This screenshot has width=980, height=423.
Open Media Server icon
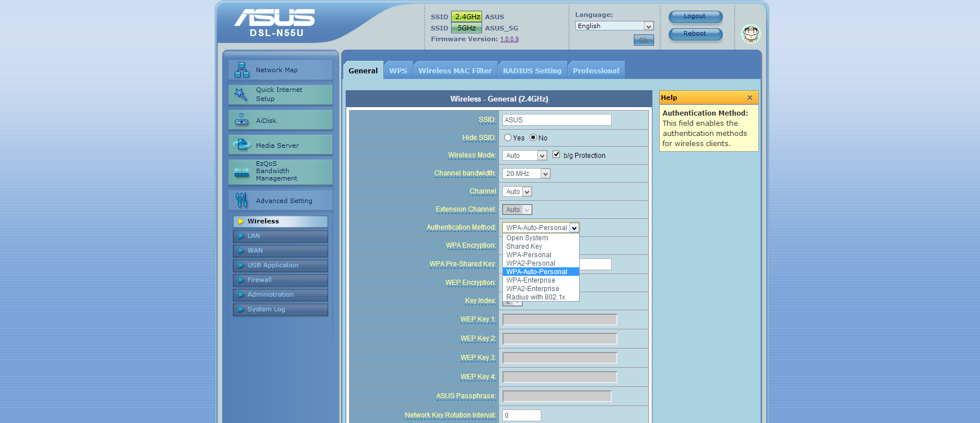tap(242, 145)
